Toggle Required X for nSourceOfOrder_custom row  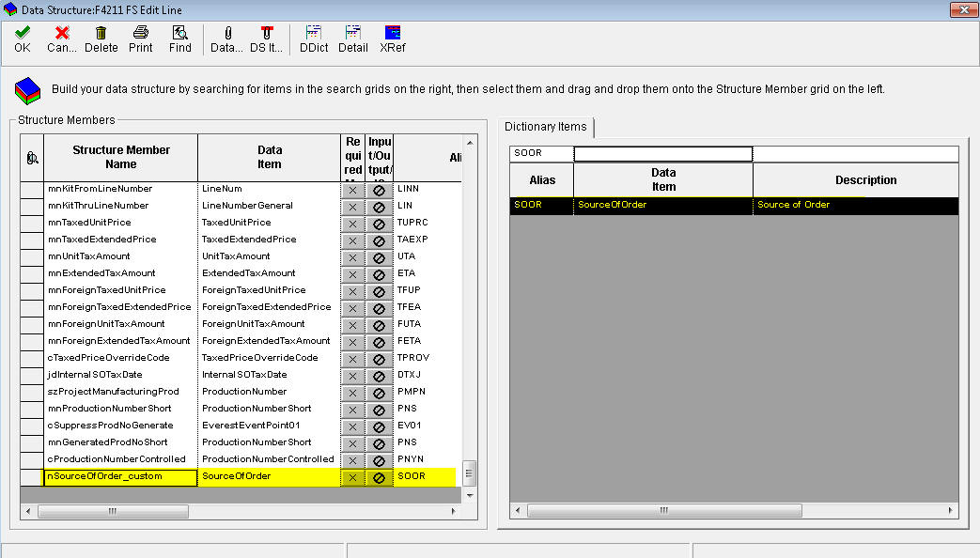[x=352, y=477]
